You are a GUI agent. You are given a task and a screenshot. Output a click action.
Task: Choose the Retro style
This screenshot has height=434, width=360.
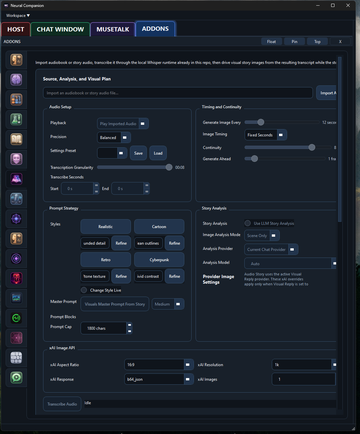(105, 260)
